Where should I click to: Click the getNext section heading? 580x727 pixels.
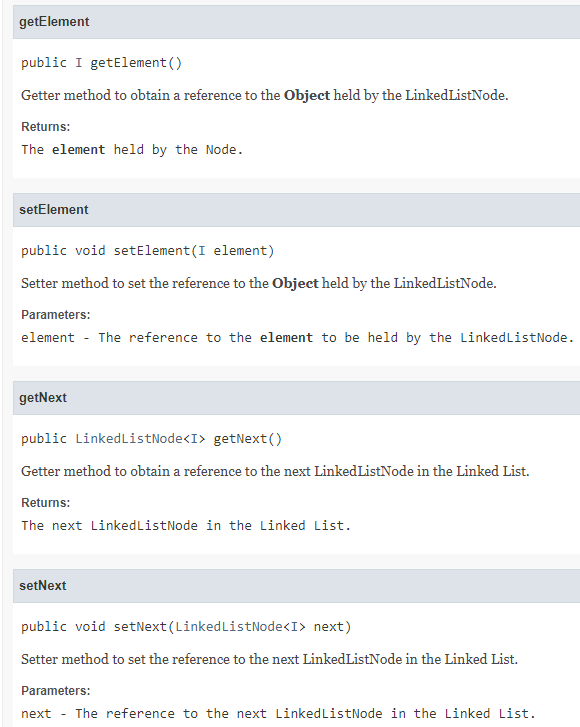pos(43,398)
